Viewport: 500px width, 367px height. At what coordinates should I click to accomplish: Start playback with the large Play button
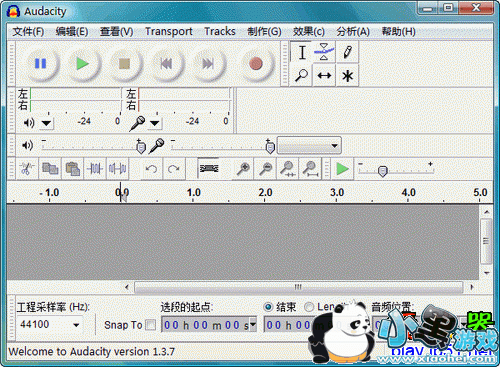(x=82, y=63)
